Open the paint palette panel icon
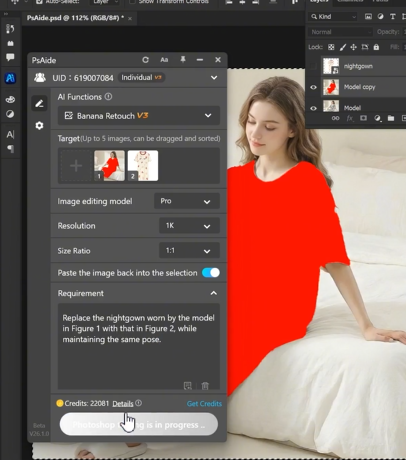The image size is (406, 460). (10, 99)
